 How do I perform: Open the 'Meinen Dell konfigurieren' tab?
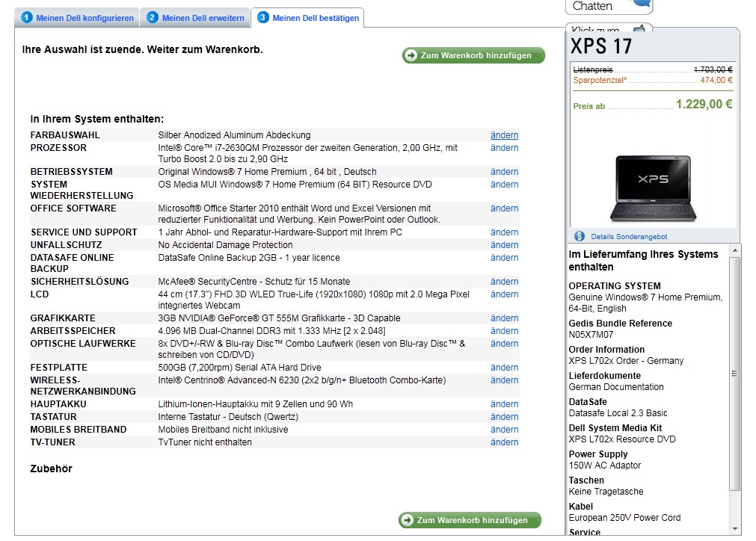pyautogui.click(x=77, y=18)
